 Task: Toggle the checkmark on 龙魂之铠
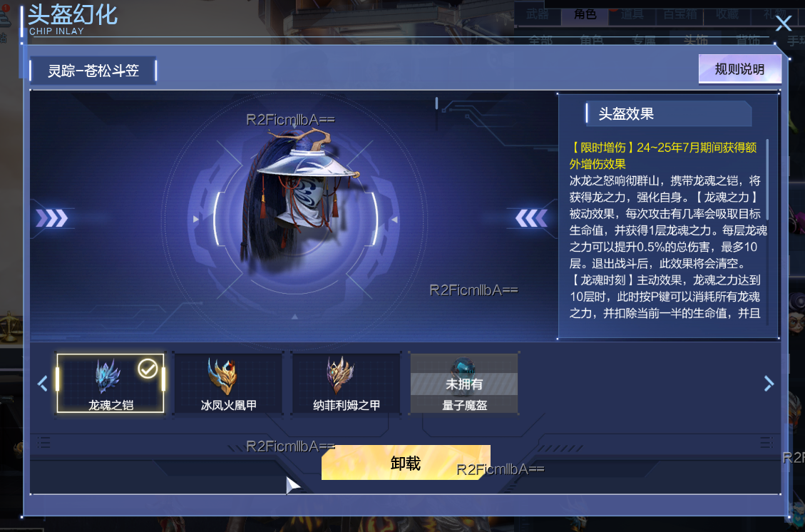tap(148, 368)
